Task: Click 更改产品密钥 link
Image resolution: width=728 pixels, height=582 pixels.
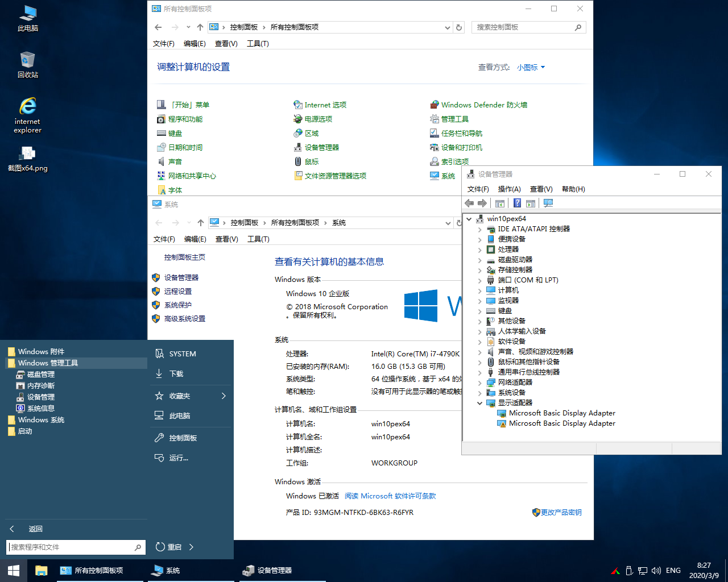Action: (557, 512)
